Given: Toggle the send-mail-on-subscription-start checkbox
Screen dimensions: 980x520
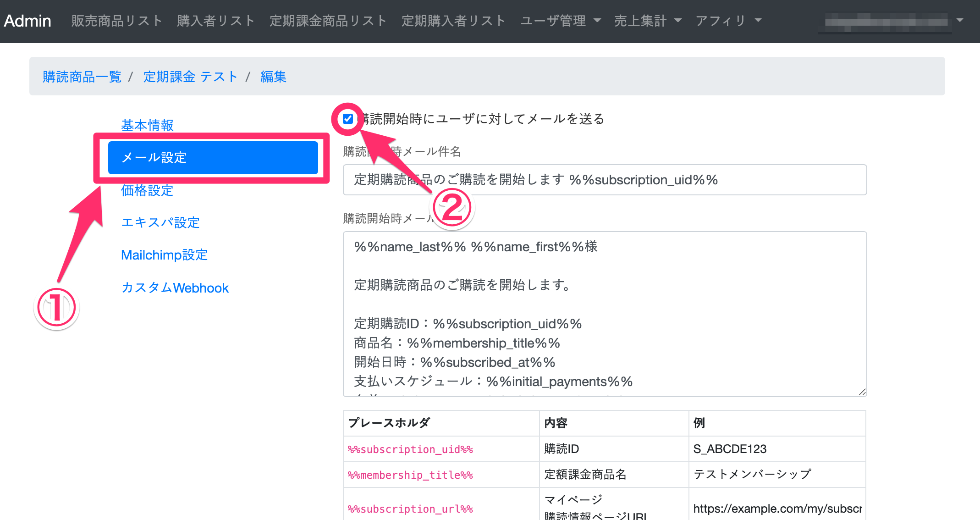Looking at the screenshot, I should [x=348, y=119].
